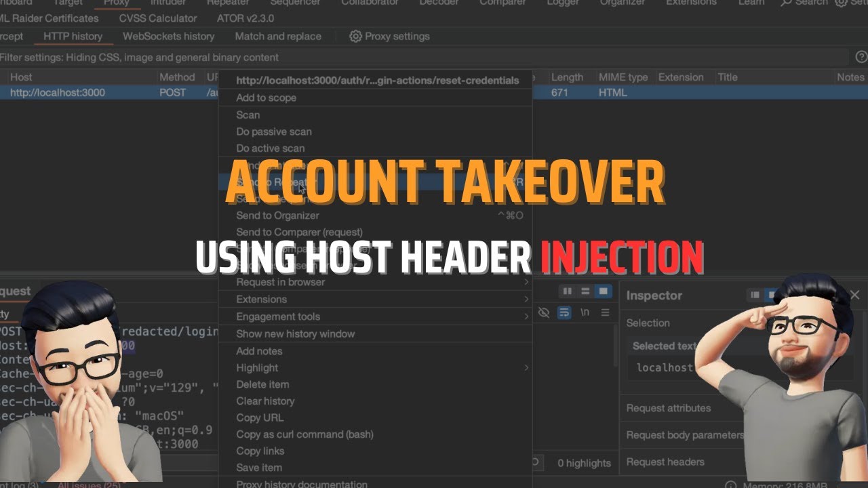Select side-by-side layout icon in request panel
This screenshot has height=488, width=868.
568,291
